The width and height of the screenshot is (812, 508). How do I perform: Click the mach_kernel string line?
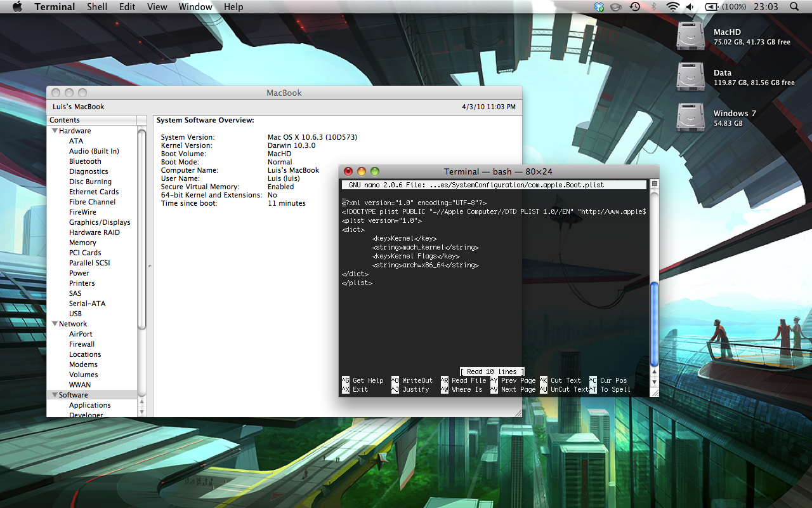point(425,248)
